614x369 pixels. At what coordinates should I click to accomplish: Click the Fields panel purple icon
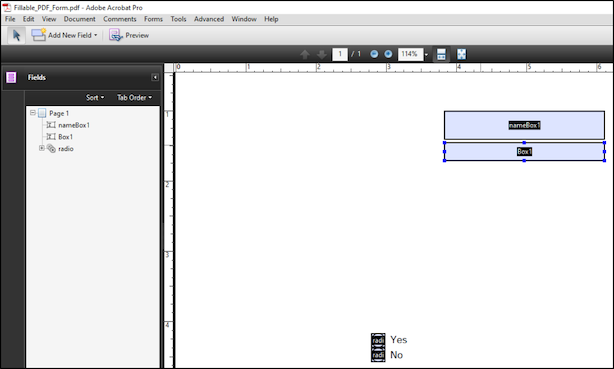coord(11,77)
